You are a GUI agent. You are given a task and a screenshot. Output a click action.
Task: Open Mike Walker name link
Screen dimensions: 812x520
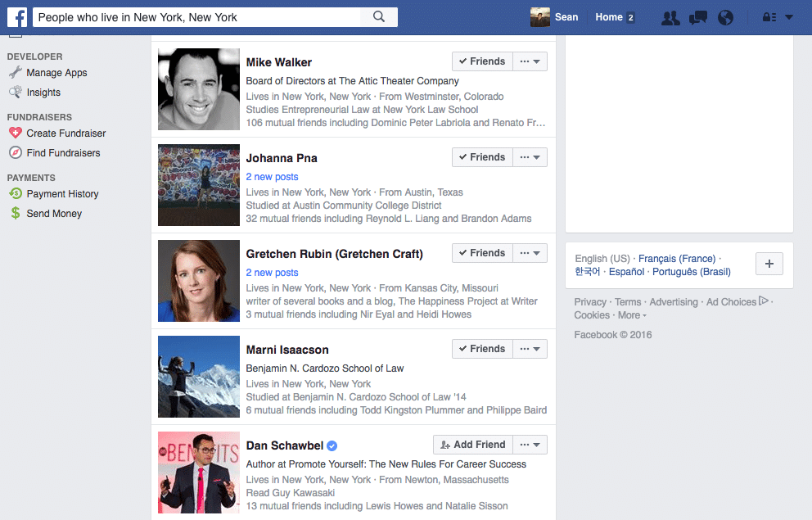click(278, 62)
